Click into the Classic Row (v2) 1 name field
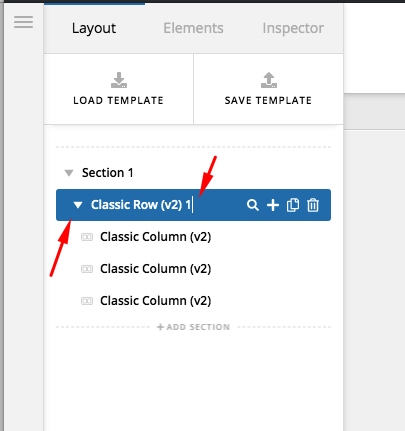The image size is (405, 431). (x=141, y=205)
